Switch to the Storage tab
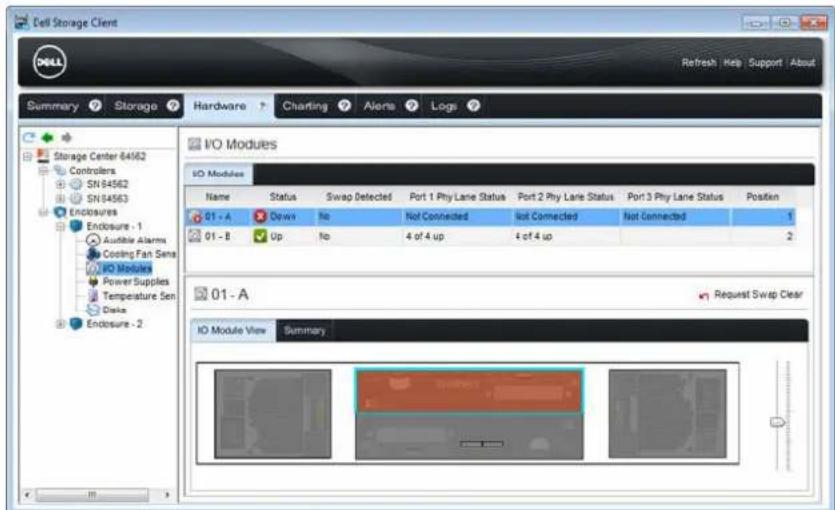This screenshot has height=510, width=835. point(136,106)
